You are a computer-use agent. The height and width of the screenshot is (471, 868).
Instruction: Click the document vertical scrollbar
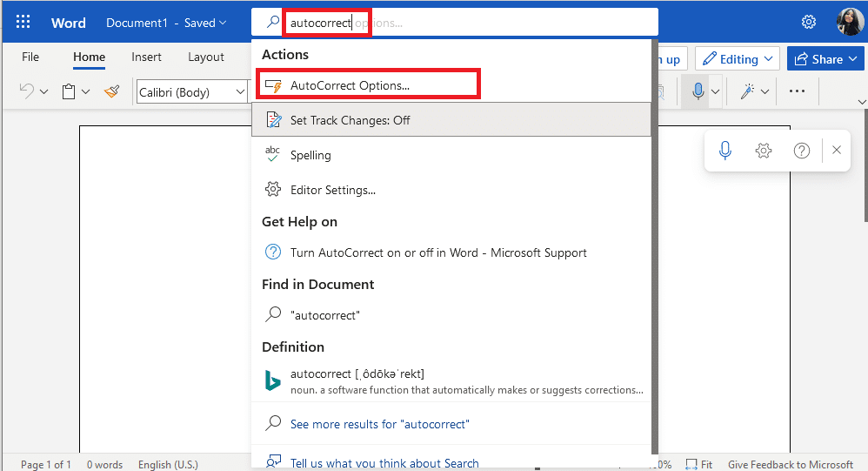[865, 166]
